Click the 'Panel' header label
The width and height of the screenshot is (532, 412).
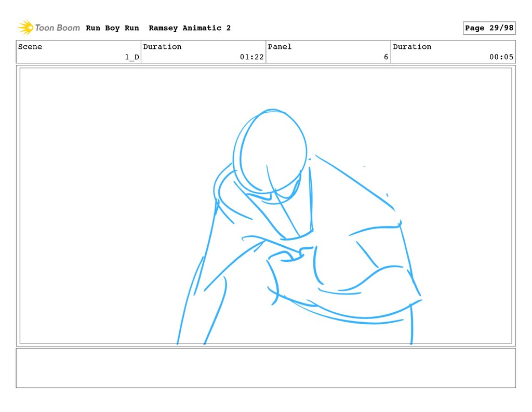280,47
